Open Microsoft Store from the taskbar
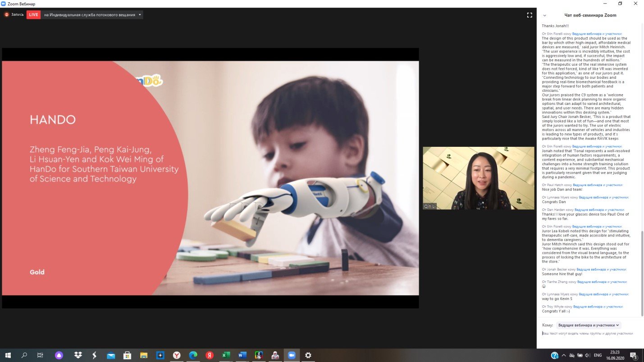644x362 pixels. 127,355
